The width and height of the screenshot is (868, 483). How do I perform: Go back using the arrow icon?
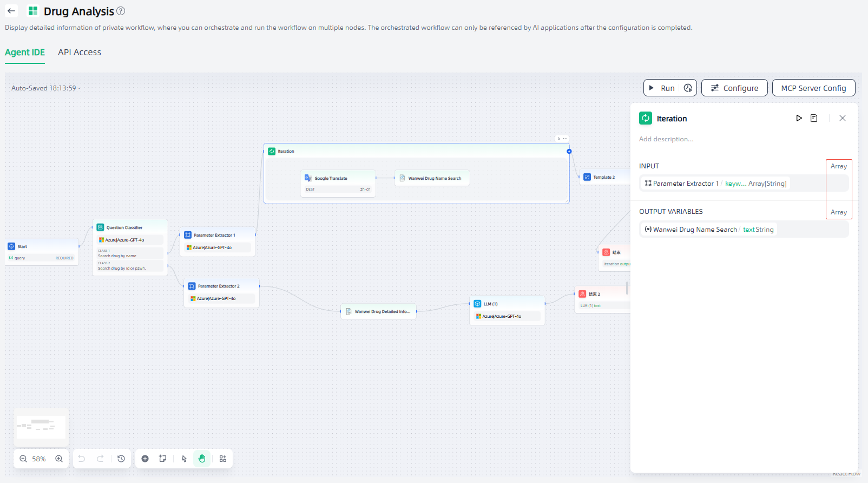click(11, 11)
